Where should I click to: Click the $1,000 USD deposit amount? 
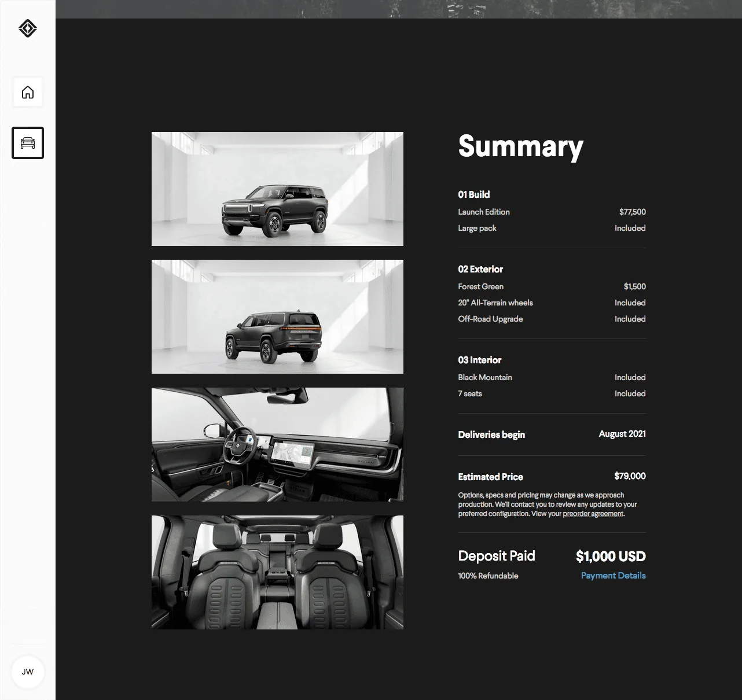point(611,557)
